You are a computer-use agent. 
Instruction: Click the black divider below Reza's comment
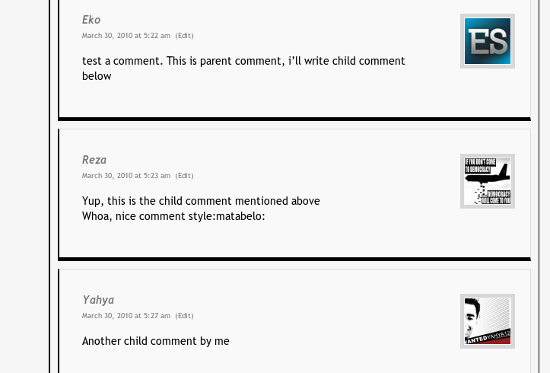295,259
